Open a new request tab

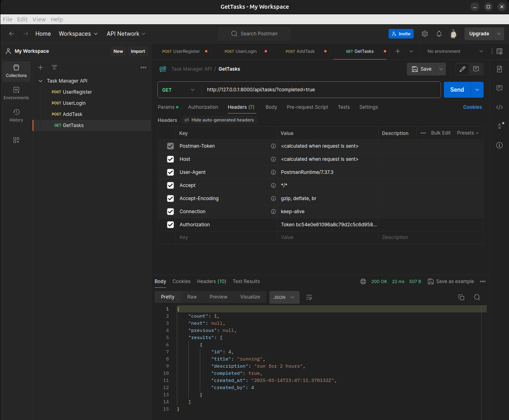click(398, 51)
